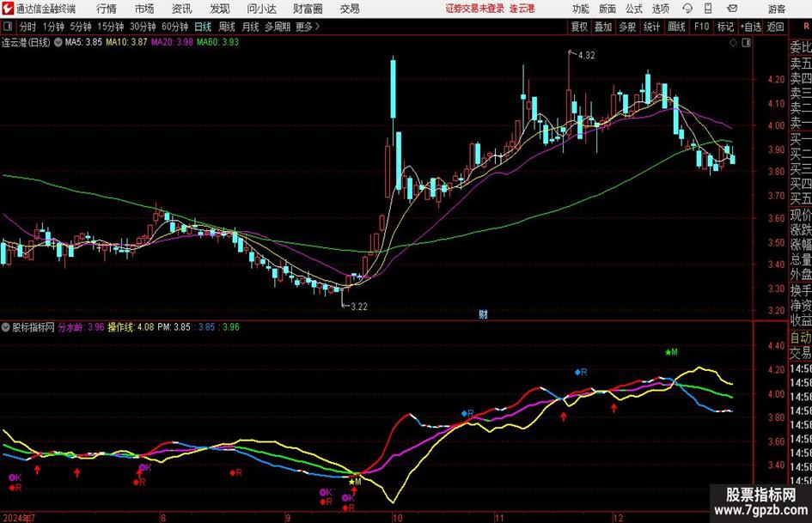This screenshot has width=812, height=523.
Task: Click the 标记 mark button
Action: (725, 27)
